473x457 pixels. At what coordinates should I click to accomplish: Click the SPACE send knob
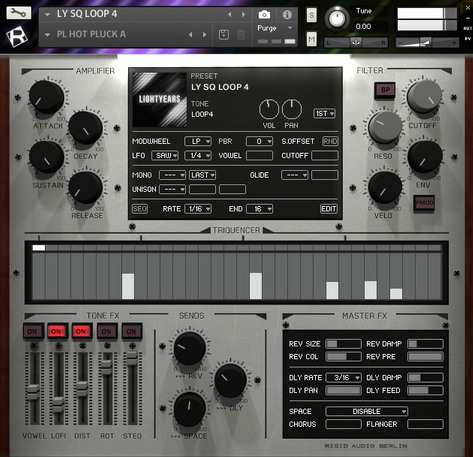click(x=189, y=409)
